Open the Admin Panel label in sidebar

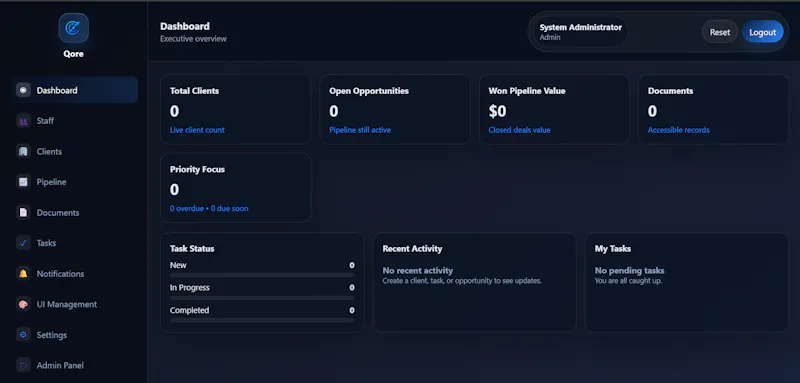[60, 366]
